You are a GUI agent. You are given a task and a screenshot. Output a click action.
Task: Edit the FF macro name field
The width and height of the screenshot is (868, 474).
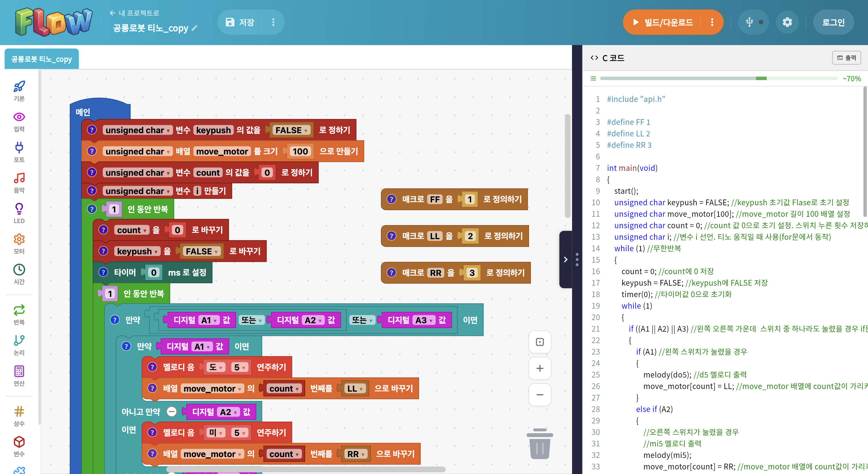[x=435, y=199]
